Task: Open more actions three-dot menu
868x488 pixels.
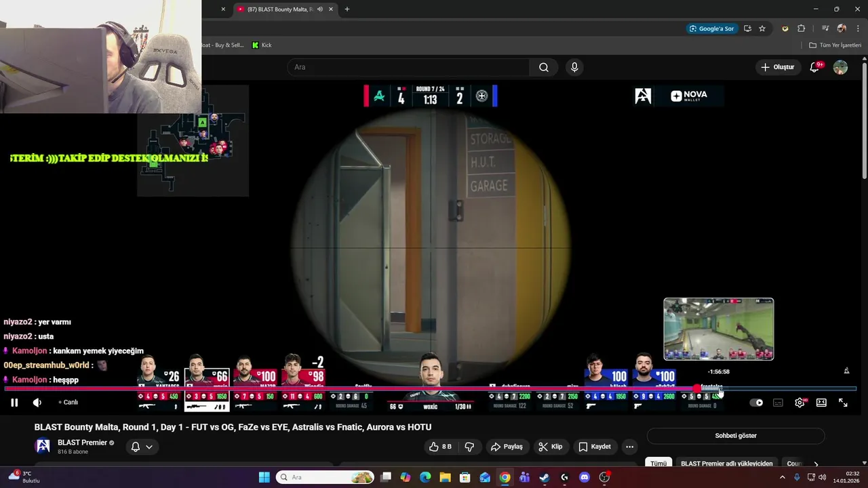Action: coord(629,447)
